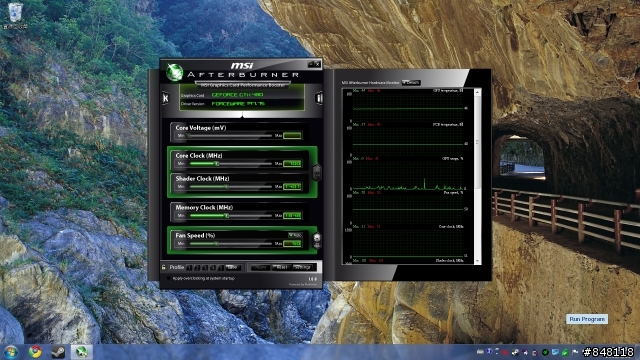Click the Run Program button
640x360 pixels.
click(587, 319)
